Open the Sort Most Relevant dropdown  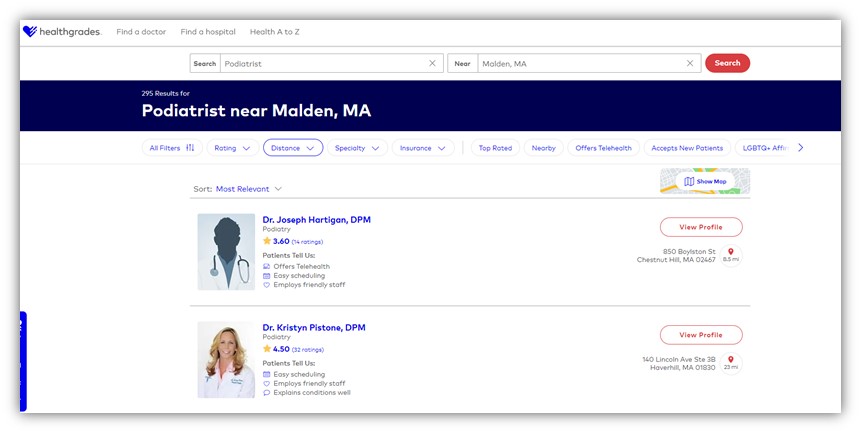click(x=248, y=189)
